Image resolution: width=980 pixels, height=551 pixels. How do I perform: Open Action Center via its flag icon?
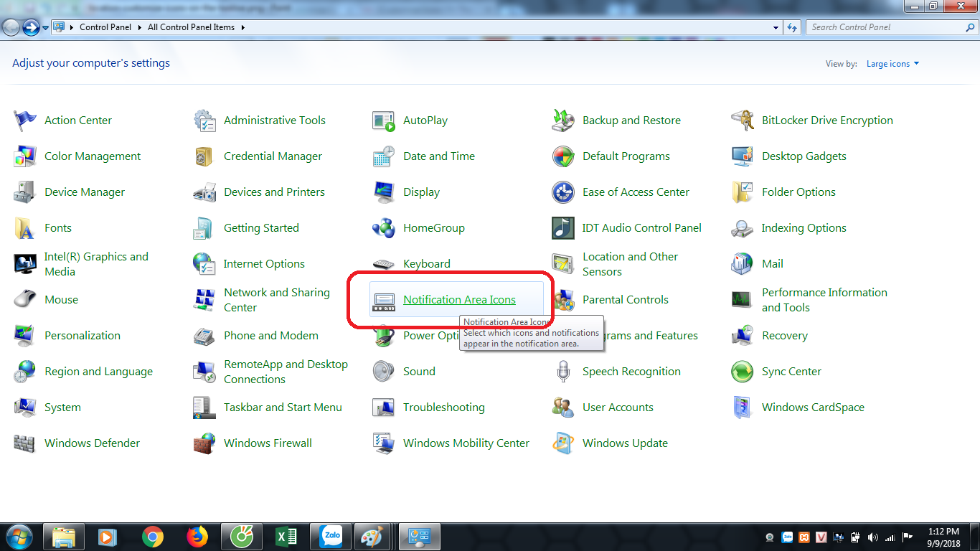point(25,120)
